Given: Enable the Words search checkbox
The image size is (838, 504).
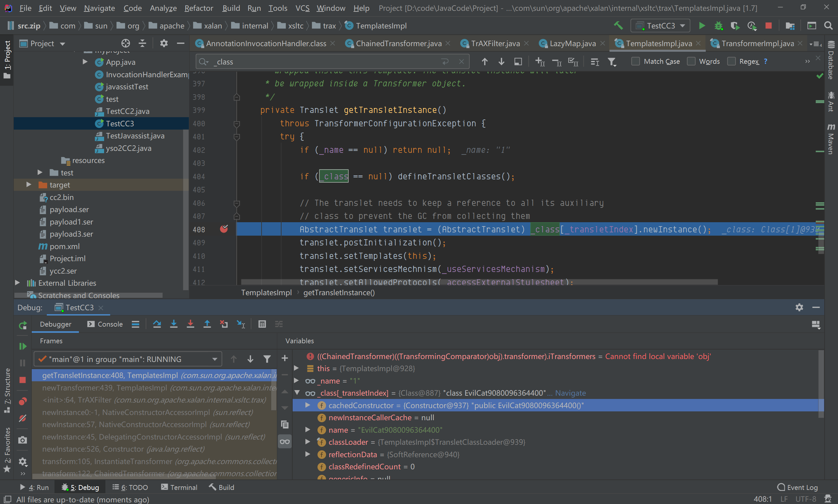Looking at the screenshot, I should tap(691, 62).
